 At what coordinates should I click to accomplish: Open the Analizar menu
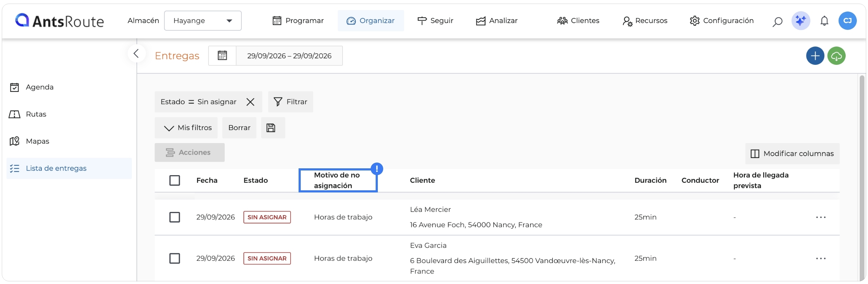pyautogui.click(x=496, y=21)
